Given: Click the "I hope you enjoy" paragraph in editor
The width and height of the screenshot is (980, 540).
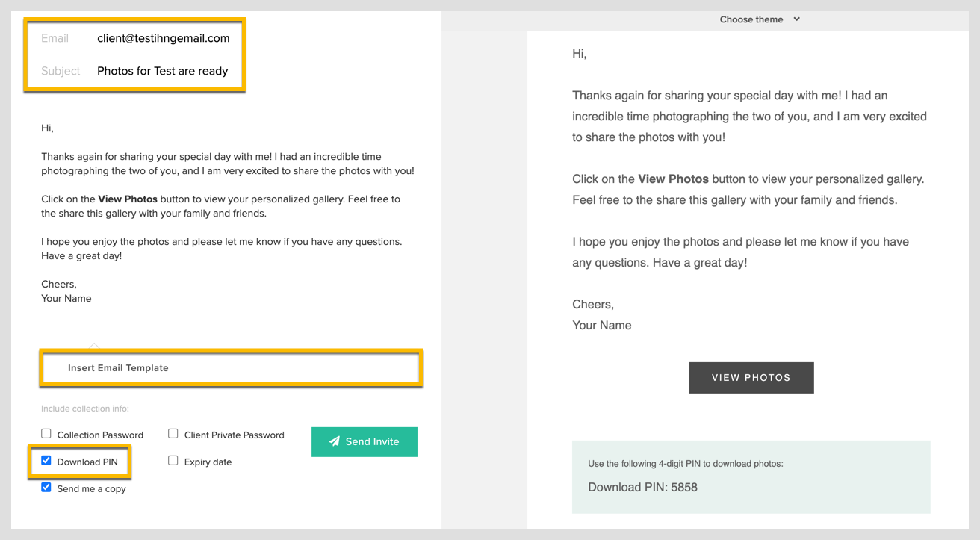Looking at the screenshot, I should pyautogui.click(x=222, y=249).
